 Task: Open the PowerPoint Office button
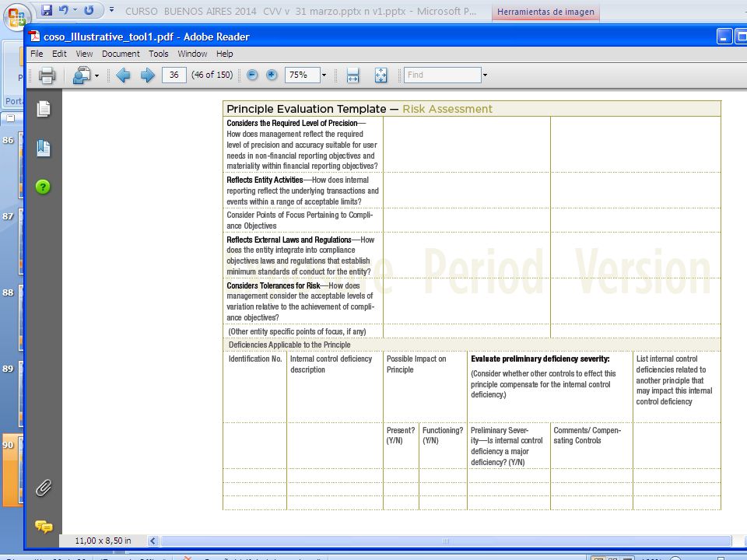[x=16, y=17]
